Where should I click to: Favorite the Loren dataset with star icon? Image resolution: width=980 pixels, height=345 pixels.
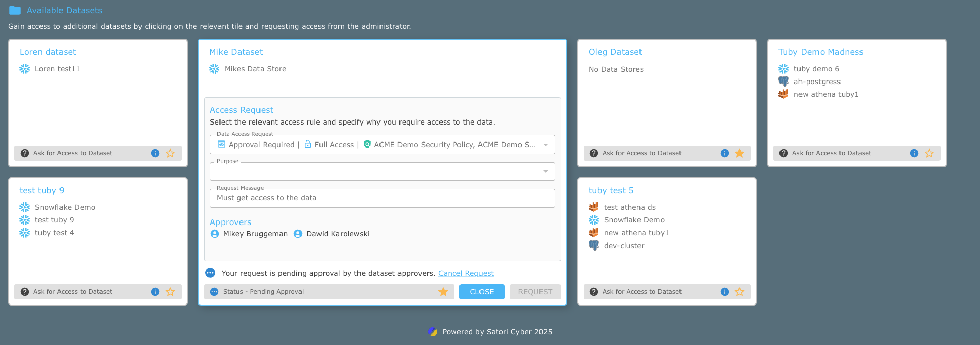click(170, 153)
